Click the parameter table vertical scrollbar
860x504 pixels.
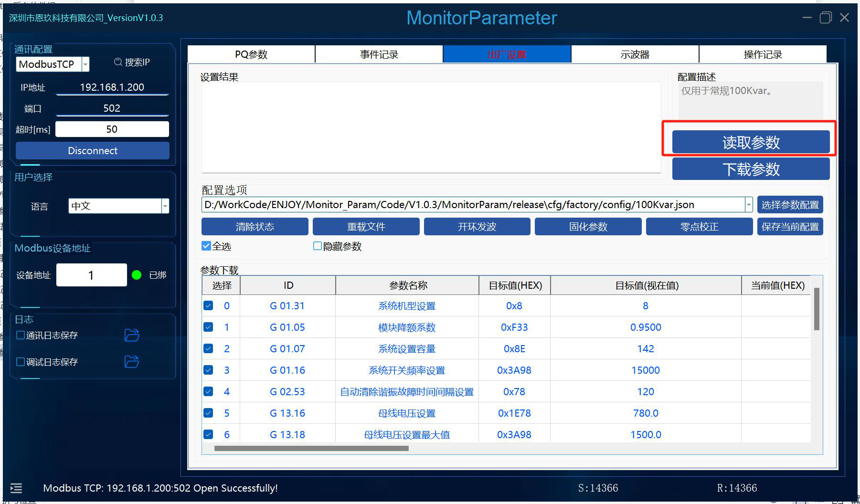(x=817, y=308)
